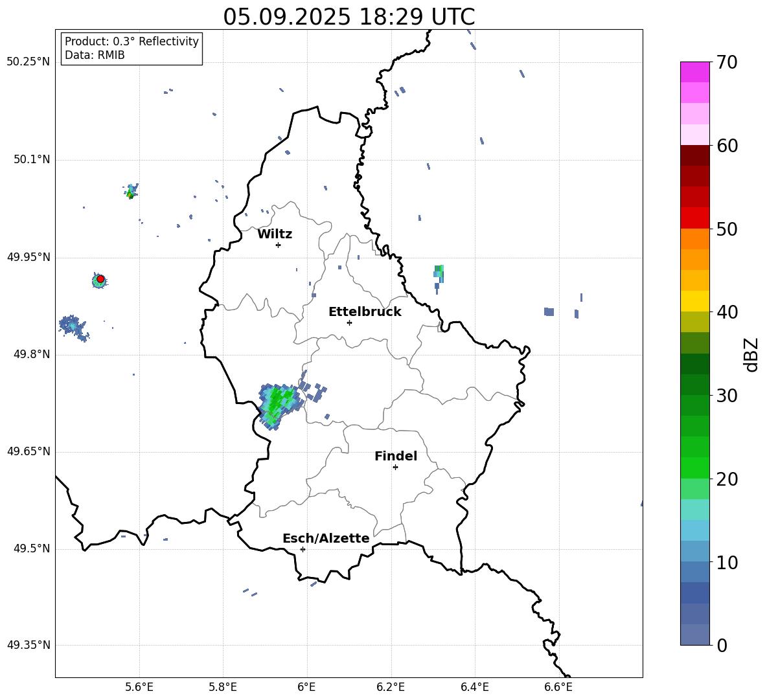Pick the bright red colorbar swatch above 50
This screenshot has height=700, width=767.
(x=695, y=218)
